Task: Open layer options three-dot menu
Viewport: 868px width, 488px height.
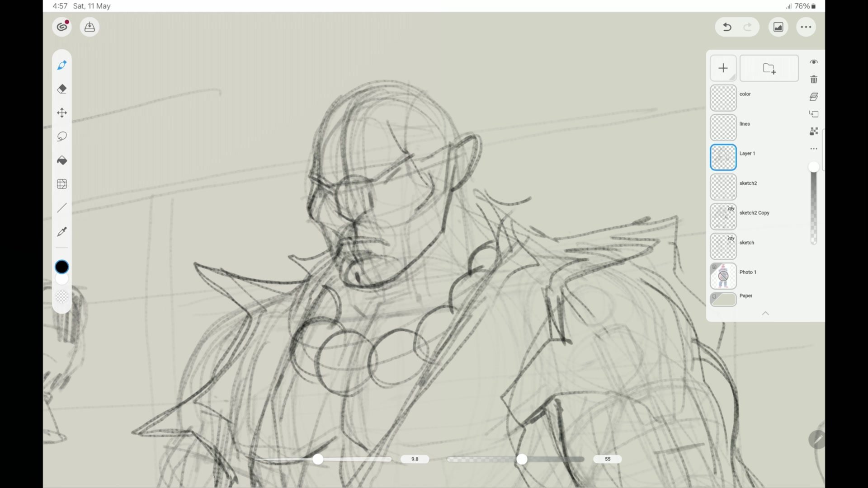Action: (814, 149)
